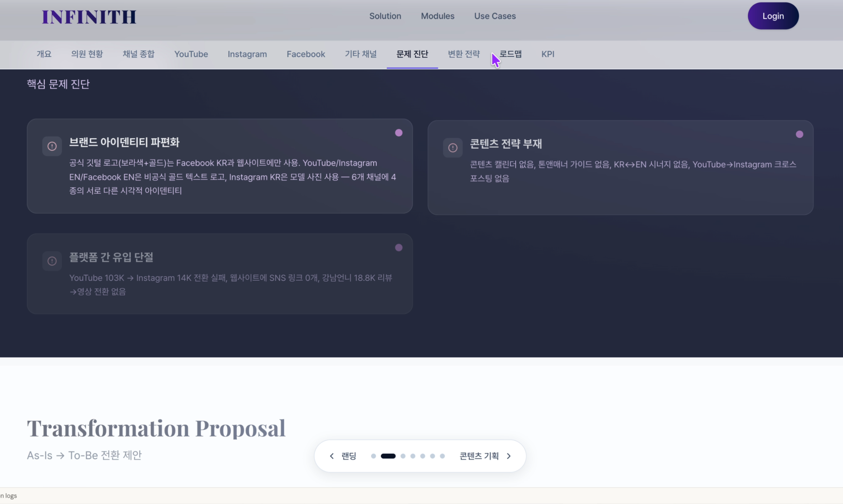Screen dimensions: 843x504
Task: Select the last pagination dot
Action: 442,456
